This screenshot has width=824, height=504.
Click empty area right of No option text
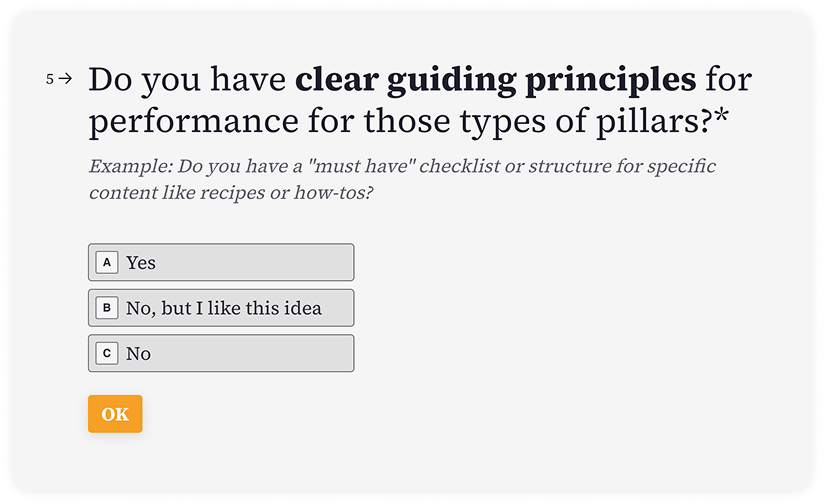260,353
